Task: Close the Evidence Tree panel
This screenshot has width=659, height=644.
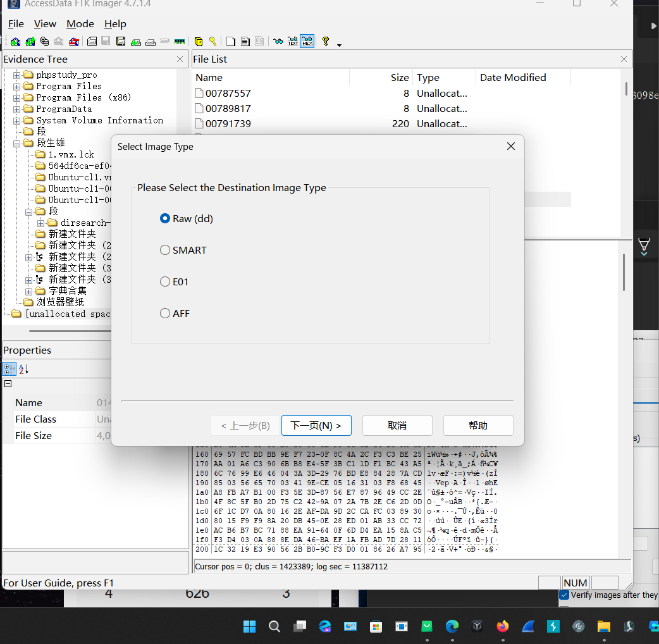Action: click(180, 59)
